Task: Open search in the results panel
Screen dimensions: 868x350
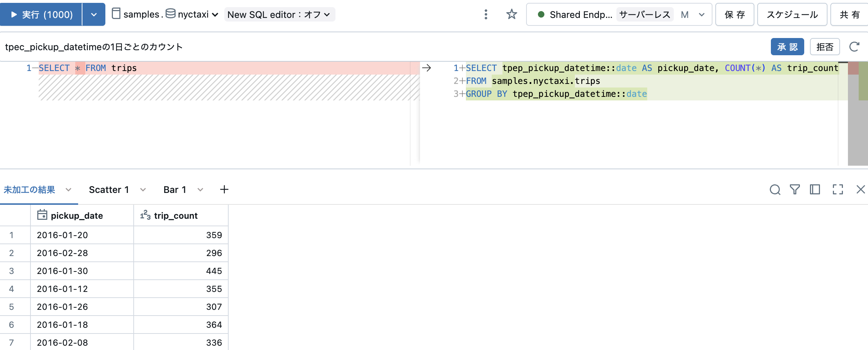Action: pyautogui.click(x=775, y=190)
